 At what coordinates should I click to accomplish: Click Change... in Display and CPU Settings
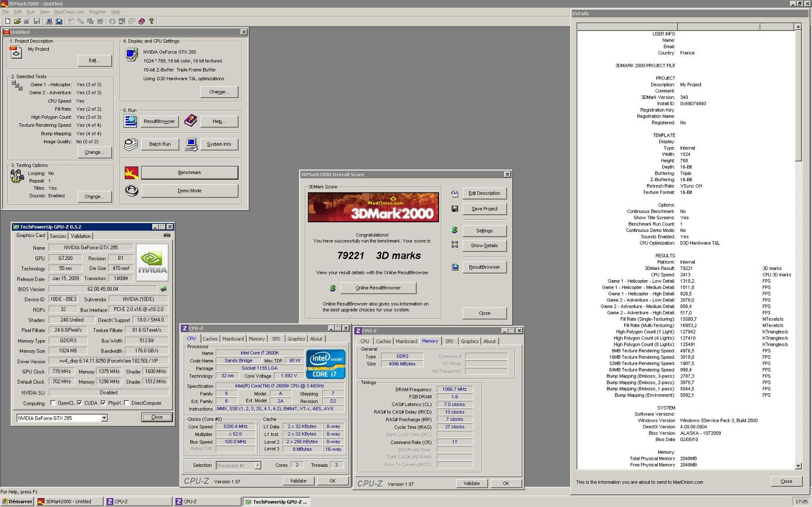(219, 92)
